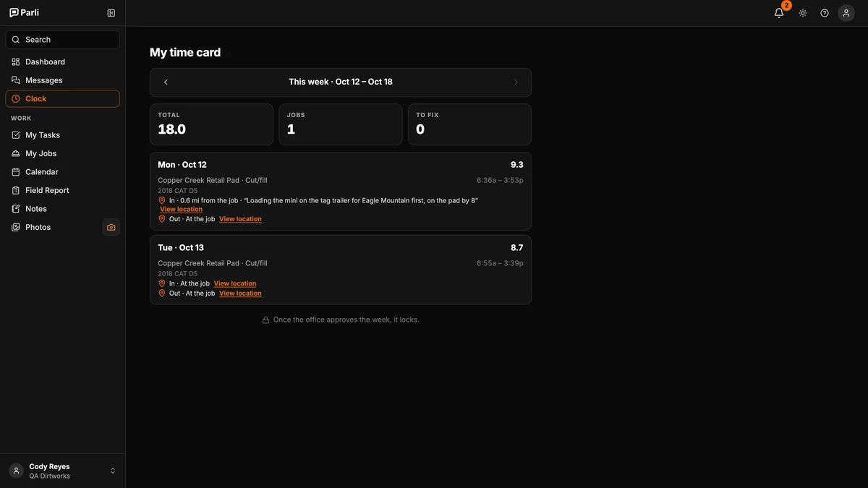Select the Clock menu item
The width and height of the screenshot is (868, 488).
62,99
